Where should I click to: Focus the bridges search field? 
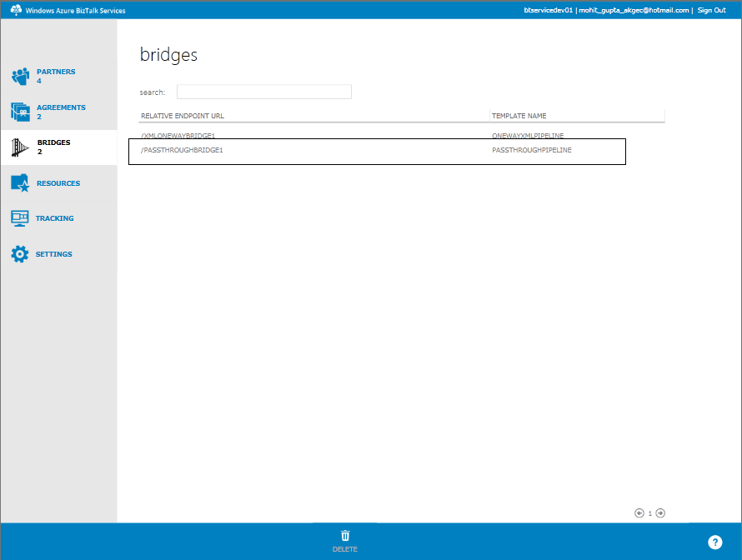(264, 92)
